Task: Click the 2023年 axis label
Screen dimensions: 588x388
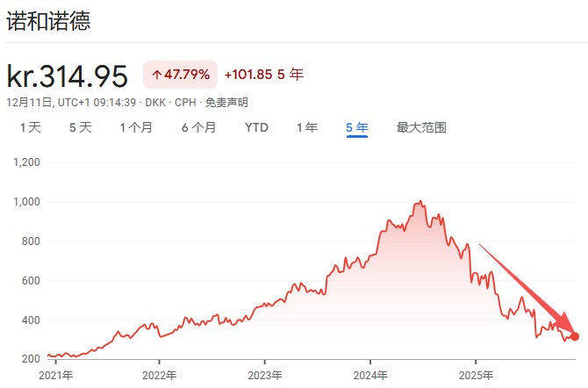Action: 264,376
